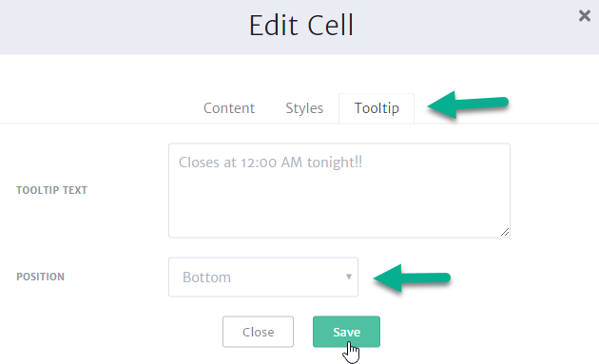Click the Close button
The height and width of the screenshot is (364, 599).
259,332
